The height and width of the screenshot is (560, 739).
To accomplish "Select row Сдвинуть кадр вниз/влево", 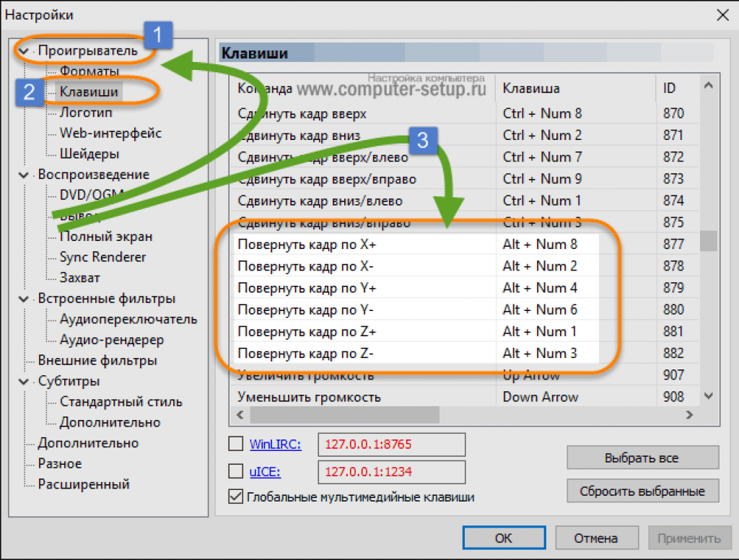I will click(x=464, y=201).
